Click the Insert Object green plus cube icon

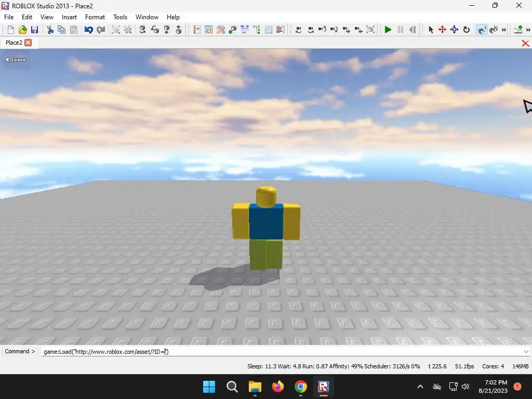click(x=232, y=30)
